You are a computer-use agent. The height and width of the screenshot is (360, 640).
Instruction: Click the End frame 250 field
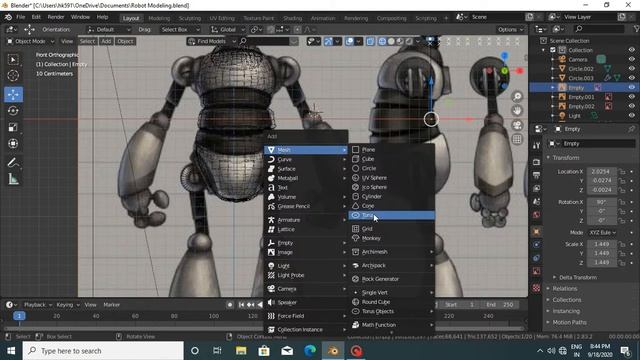tap(501, 305)
